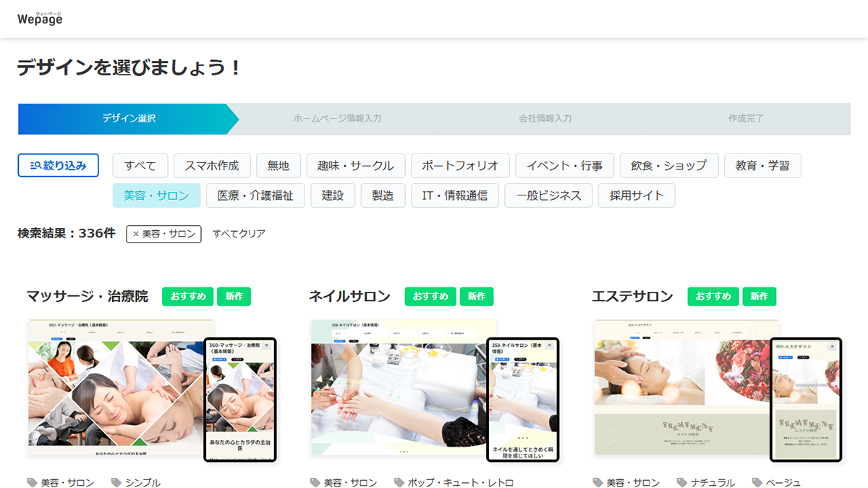868x488 pixels.
Task: Click the ホームページ情報入力 step
Action: point(337,119)
